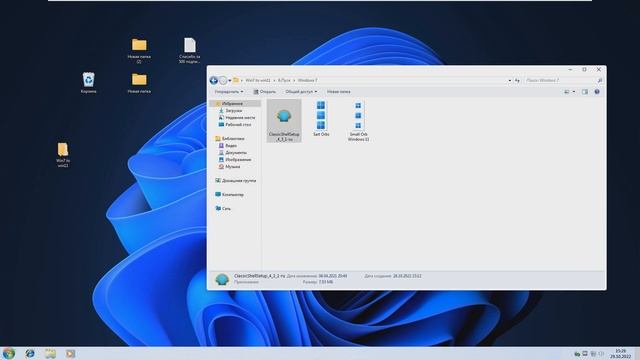
Task: Select the Спасибо за 500 подпи... desktop file
Action: click(189, 51)
